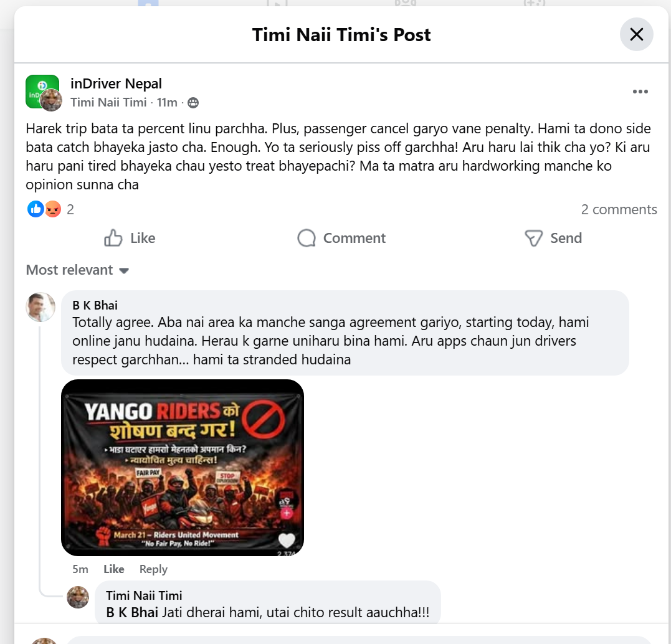671x644 pixels.
Task: Expand the Most relevant comment sort dropdown
Action: (77, 270)
